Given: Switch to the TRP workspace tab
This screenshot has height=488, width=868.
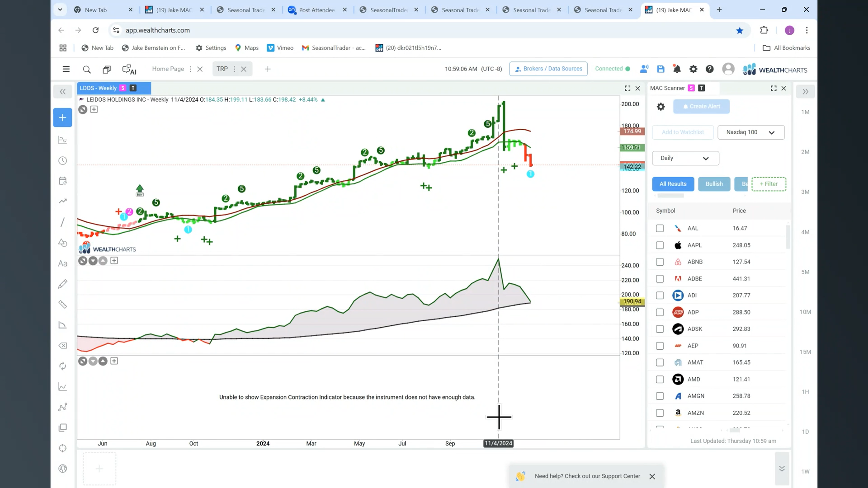Looking at the screenshot, I should (222, 69).
